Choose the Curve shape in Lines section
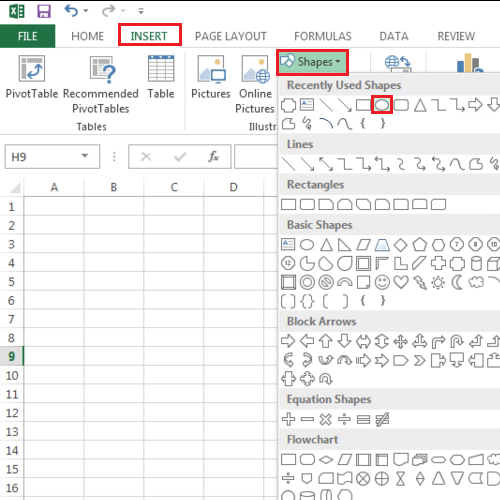Image resolution: width=500 pixels, height=500 pixels. coord(457,164)
